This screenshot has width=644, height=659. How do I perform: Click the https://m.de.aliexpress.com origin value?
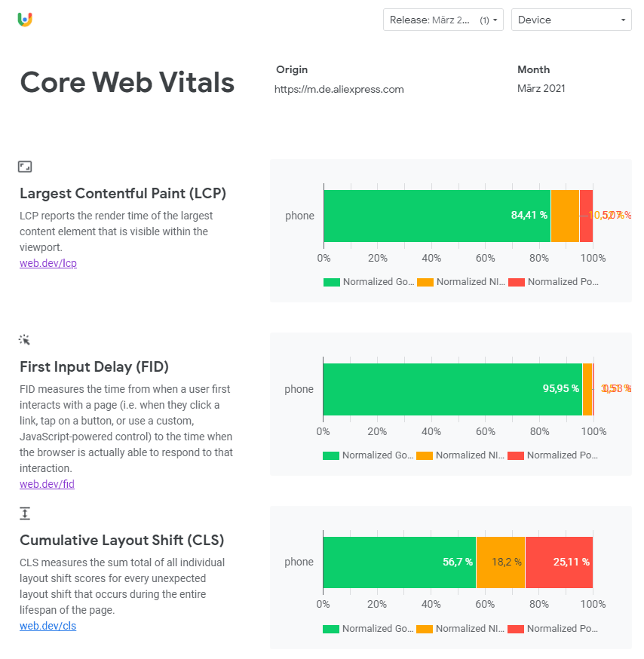pyautogui.click(x=339, y=89)
